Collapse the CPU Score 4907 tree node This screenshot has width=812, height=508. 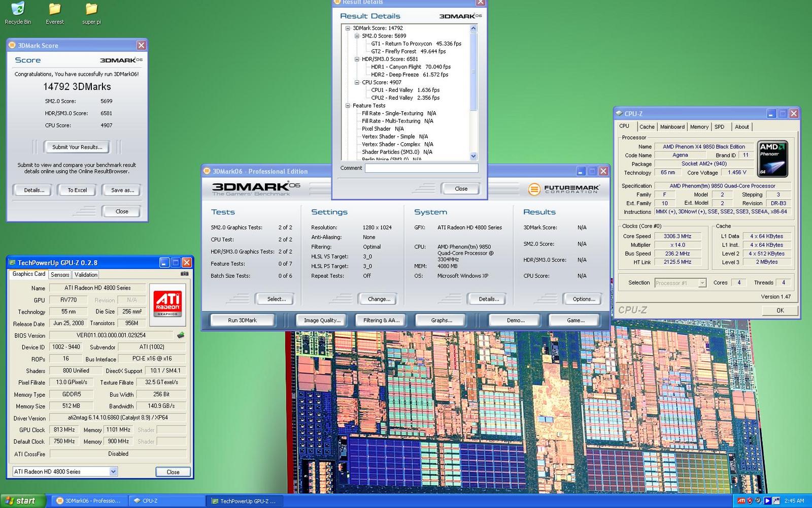(357, 82)
